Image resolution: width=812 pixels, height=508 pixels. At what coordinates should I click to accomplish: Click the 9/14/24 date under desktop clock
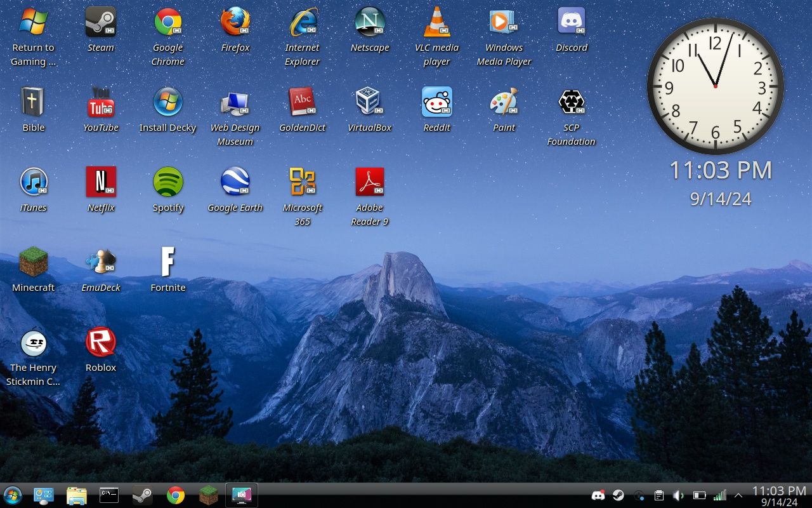(x=721, y=199)
